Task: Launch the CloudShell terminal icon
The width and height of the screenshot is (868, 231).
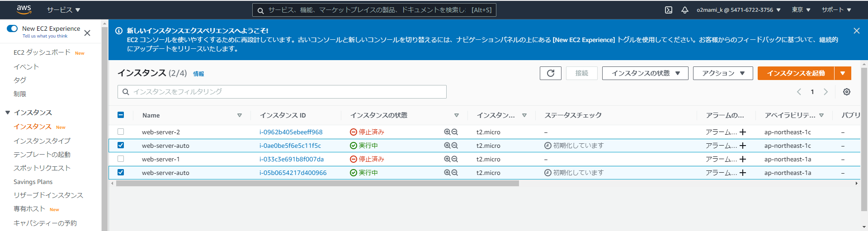Action: (669, 10)
